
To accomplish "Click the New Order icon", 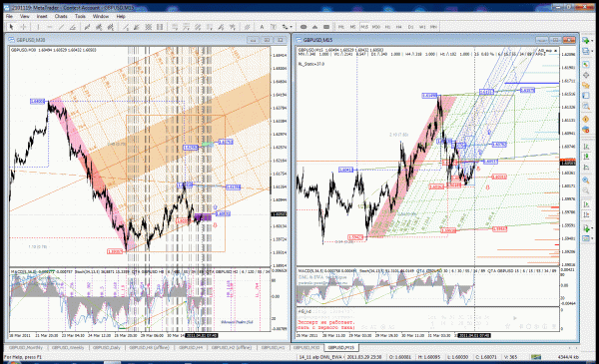I will point(586,130).
